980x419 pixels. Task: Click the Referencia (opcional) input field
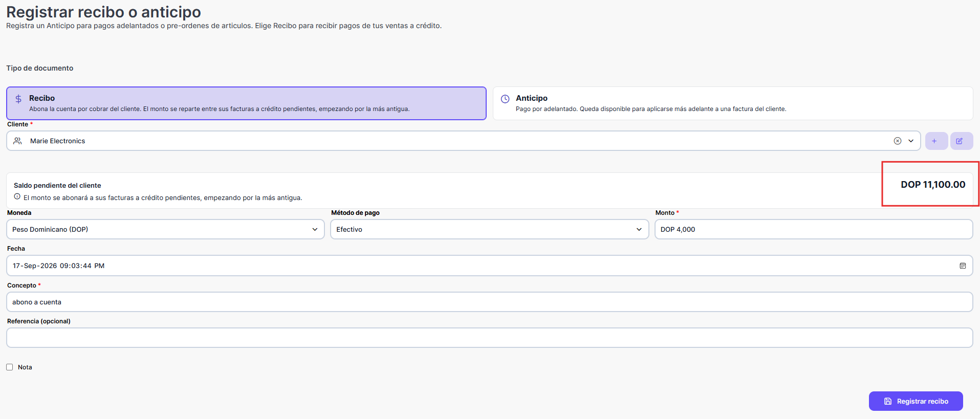[x=490, y=338]
